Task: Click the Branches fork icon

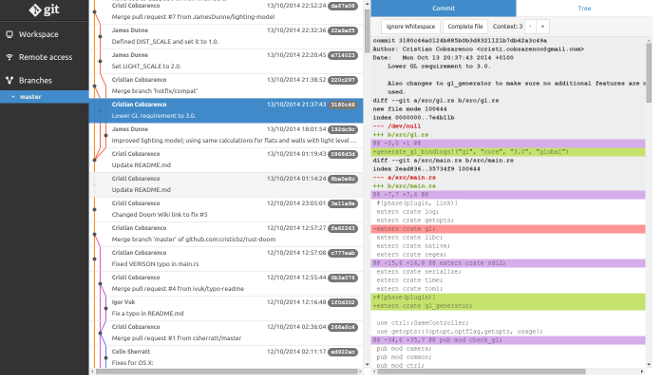Action: [x=10, y=80]
